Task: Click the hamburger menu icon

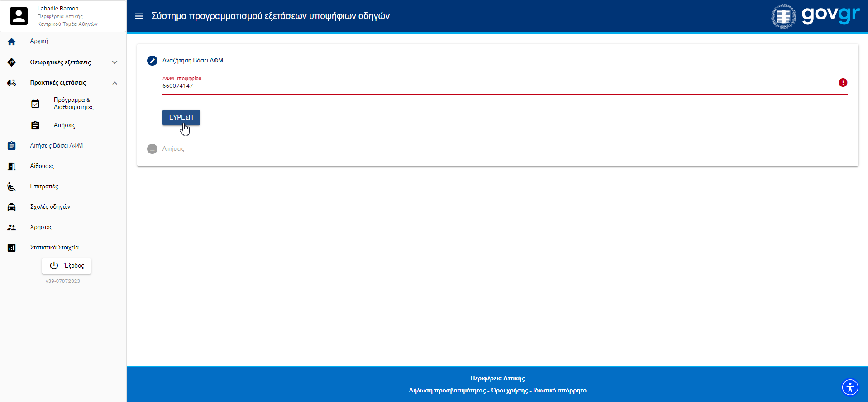Action: click(139, 16)
